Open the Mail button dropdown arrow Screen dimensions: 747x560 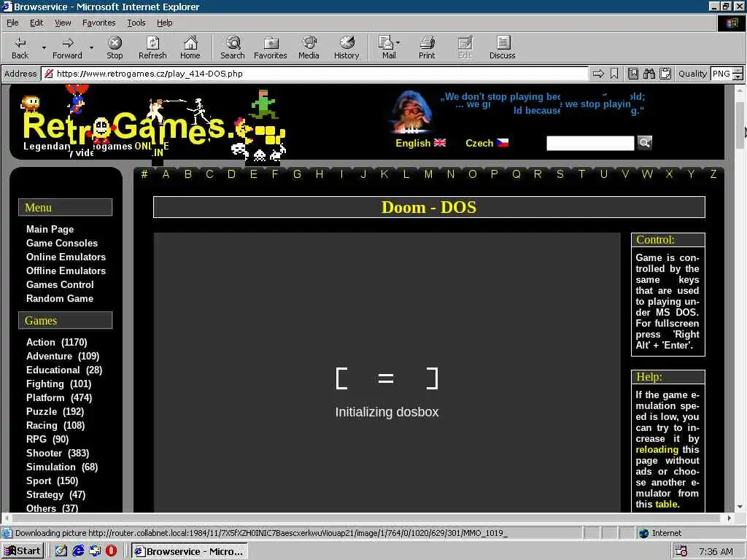398,43
